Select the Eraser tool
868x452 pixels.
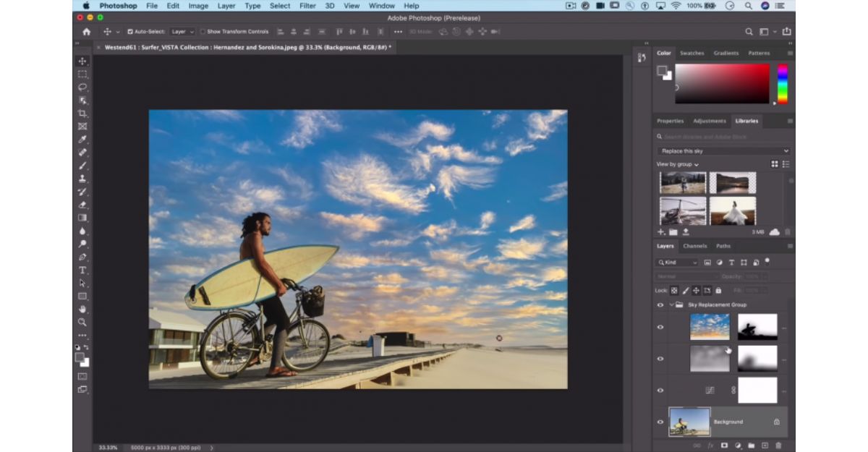pos(82,205)
